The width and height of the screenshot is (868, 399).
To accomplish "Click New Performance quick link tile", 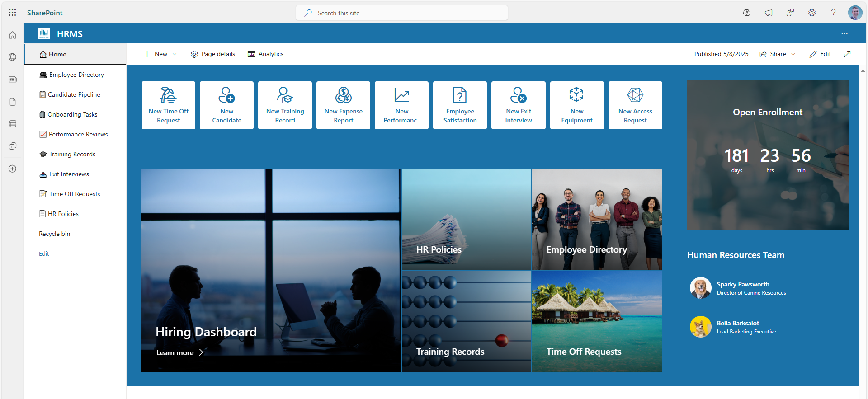I will click(x=401, y=105).
